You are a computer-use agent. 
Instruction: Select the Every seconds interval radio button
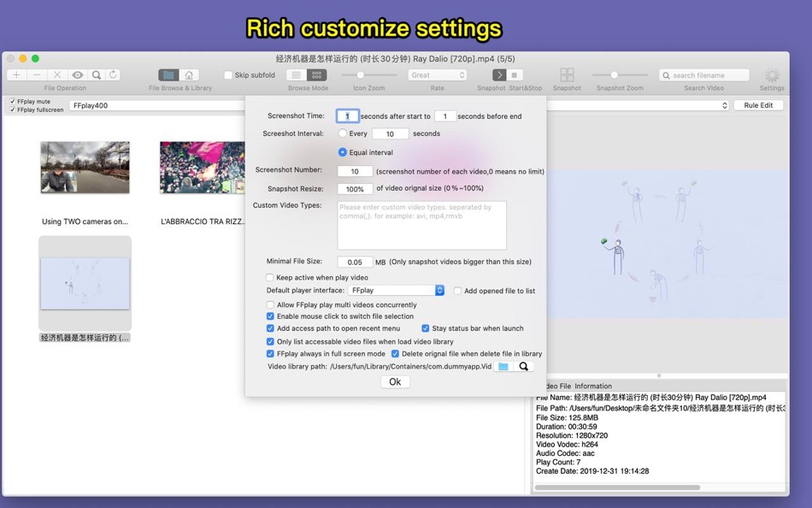342,133
